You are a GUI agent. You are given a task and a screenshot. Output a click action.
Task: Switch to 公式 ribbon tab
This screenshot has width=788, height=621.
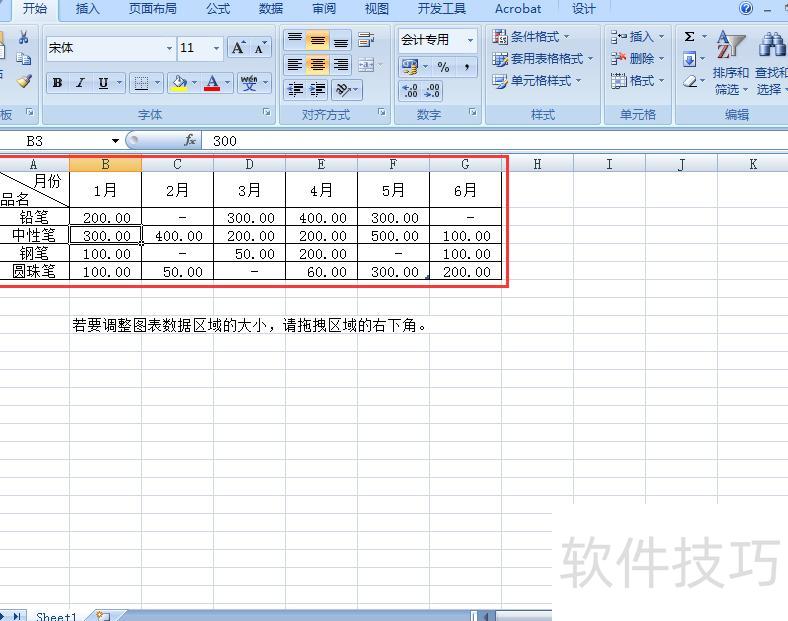(x=218, y=9)
